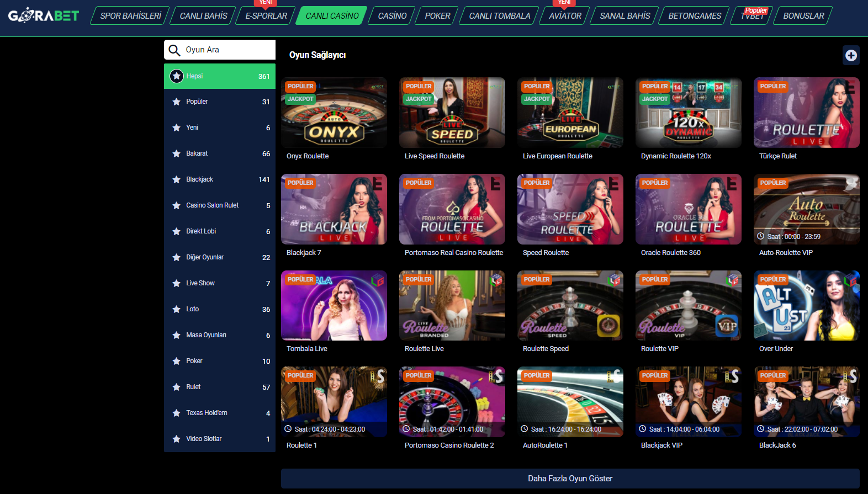
Task: Filter by Loto category text
Action: (192, 309)
